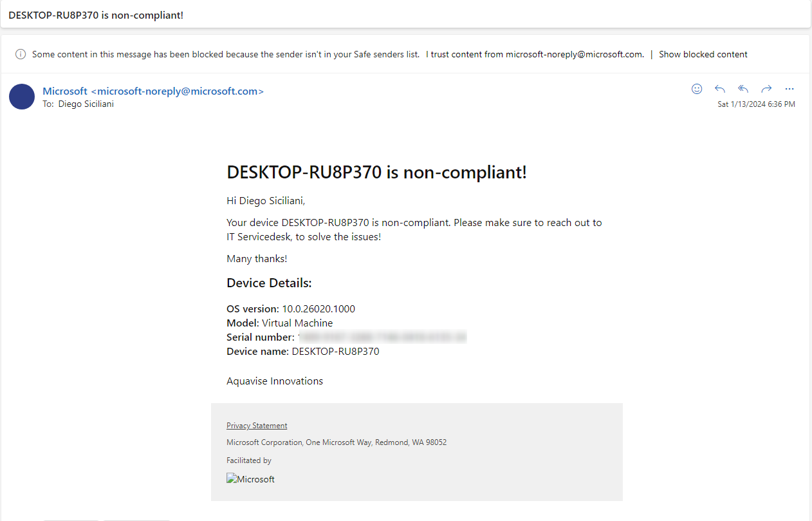Reply to the Microsoft email

click(x=720, y=89)
